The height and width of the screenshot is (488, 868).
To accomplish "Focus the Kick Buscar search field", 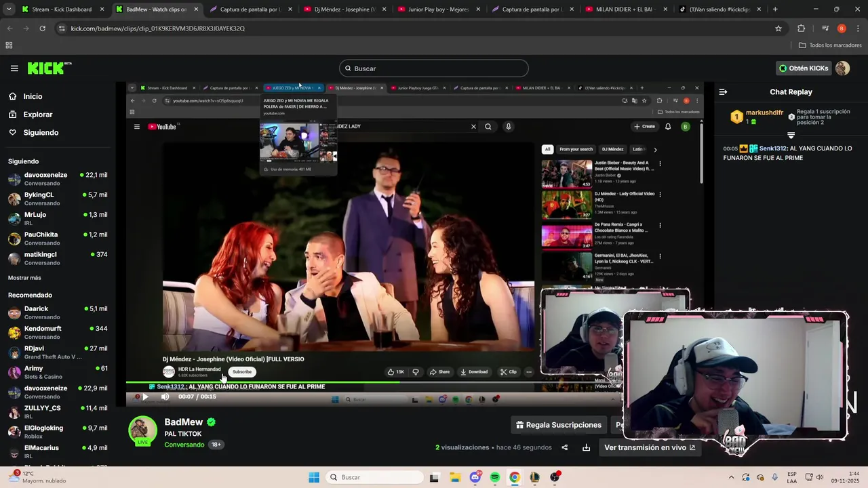I will click(434, 68).
